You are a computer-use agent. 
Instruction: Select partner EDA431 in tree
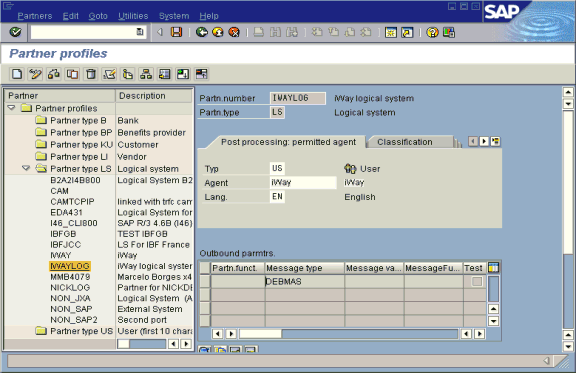(x=66, y=212)
